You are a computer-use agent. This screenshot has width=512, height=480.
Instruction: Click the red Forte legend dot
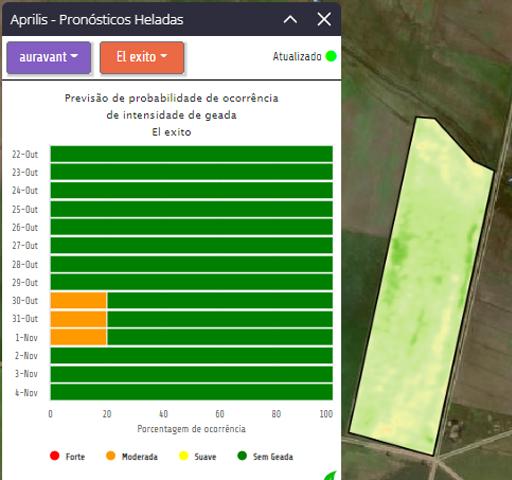(54, 456)
